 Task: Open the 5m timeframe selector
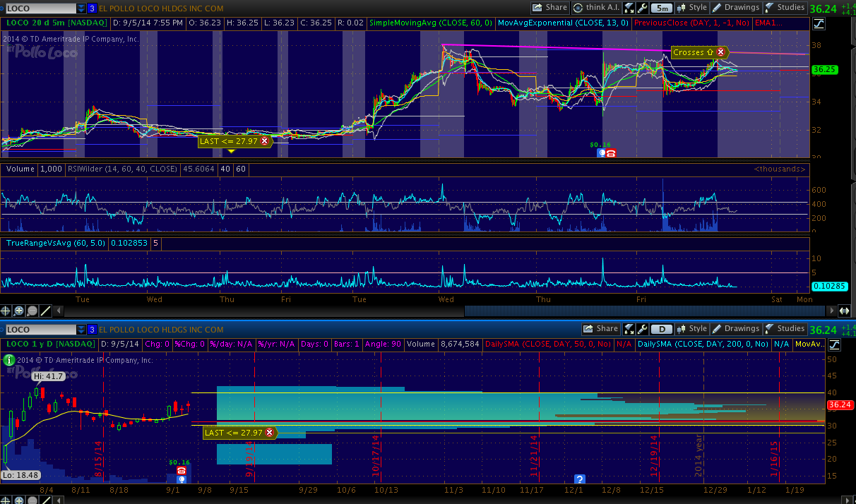point(661,8)
